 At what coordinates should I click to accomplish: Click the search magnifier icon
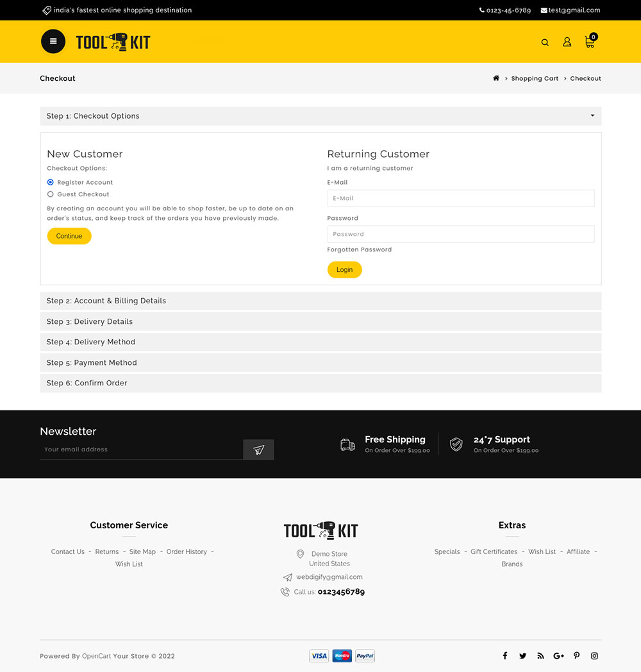[545, 42]
